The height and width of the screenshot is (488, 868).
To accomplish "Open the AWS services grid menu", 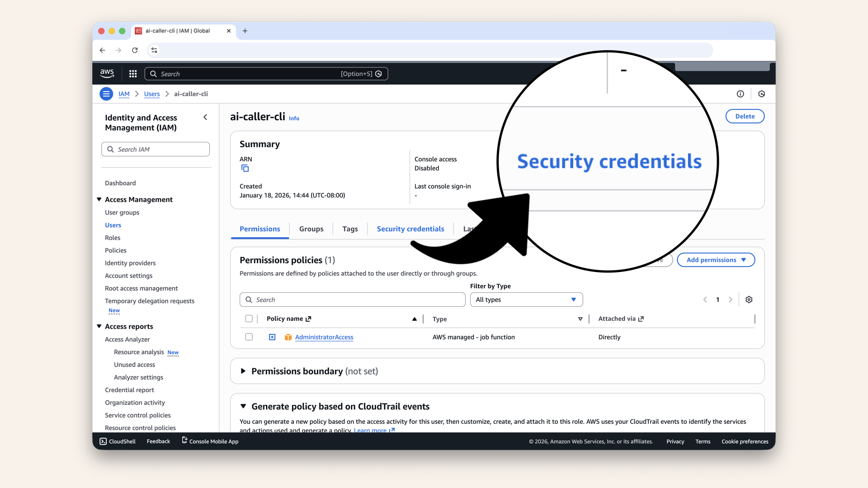I will pos(132,74).
